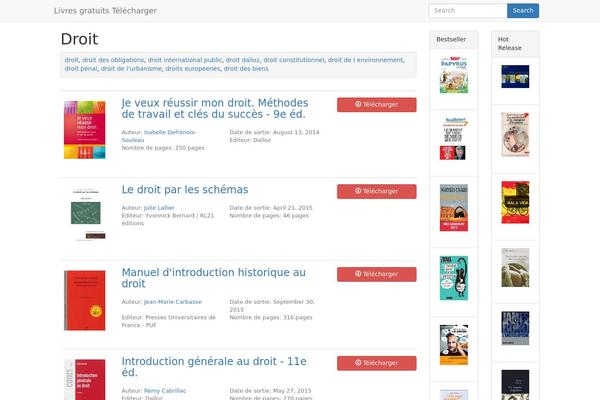Download 'Le droit par les schémas' via Télécharger
Screen dimensions: 600x400
point(377,191)
